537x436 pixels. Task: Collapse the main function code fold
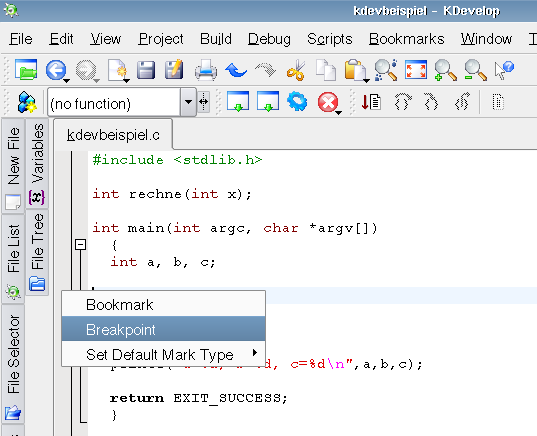[x=80, y=245]
